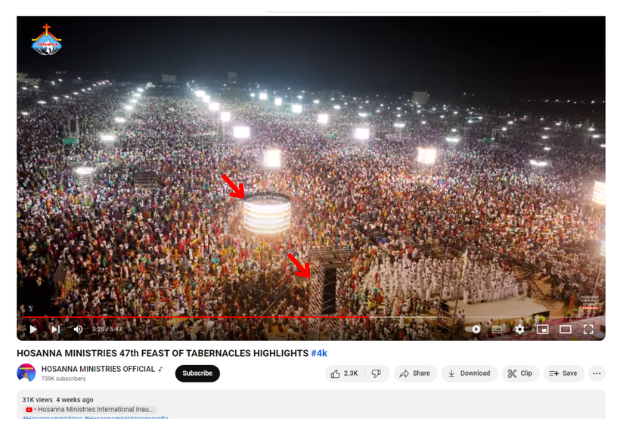Screen dimensions: 626x438
Task: Create a Clip of the video
Action: point(520,373)
